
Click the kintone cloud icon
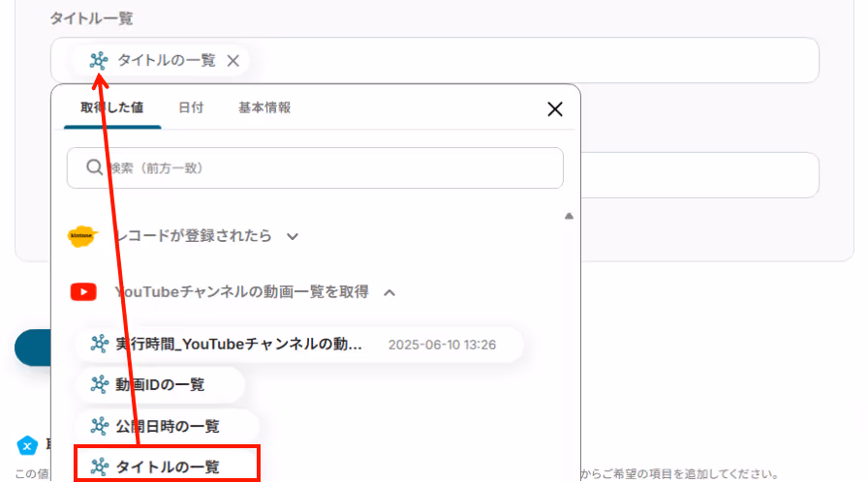tap(82, 236)
